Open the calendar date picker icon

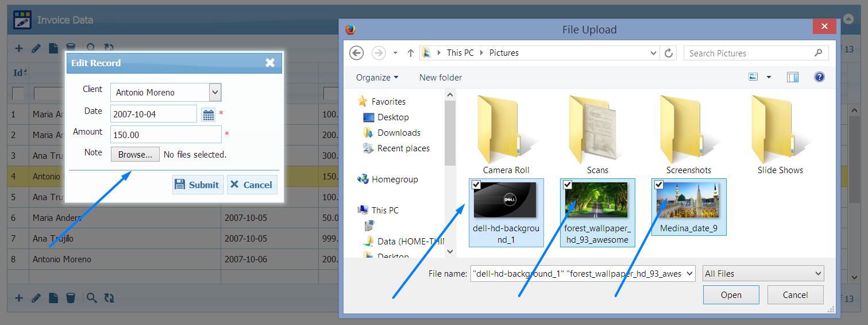pos(209,114)
